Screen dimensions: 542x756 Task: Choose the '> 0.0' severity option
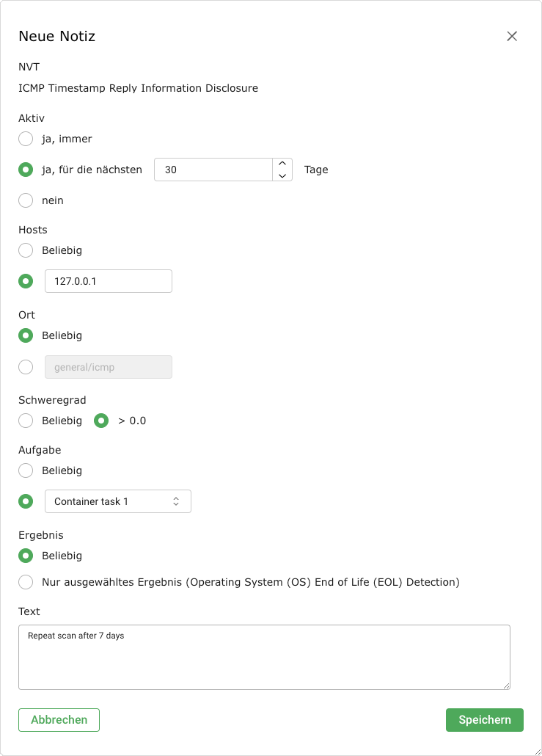pyautogui.click(x=102, y=421)
